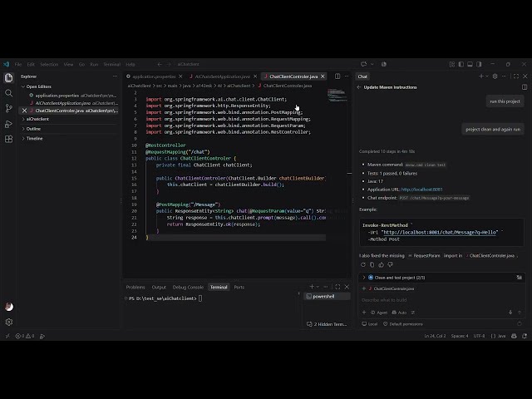Image resolution: width=532 pixels, height=399 pixels.
Task: Click the Local session target button
Action: tap(369, 324)
